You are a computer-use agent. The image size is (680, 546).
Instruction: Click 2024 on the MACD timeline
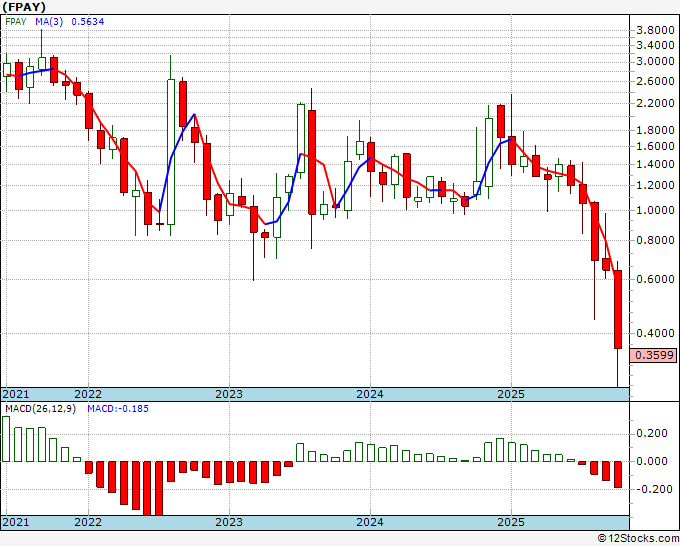pyautogui.click(x=370, y=522)
